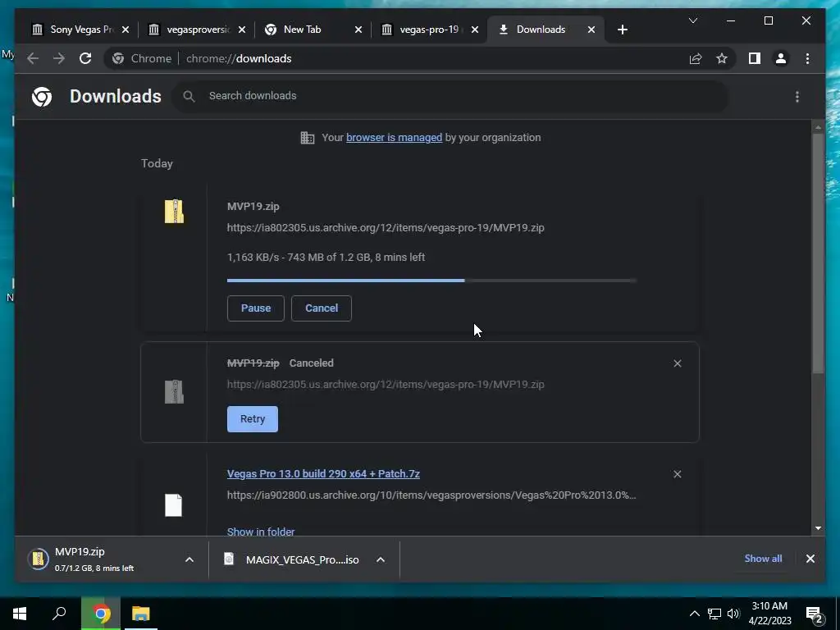
Task: Open File Explorer from taskbar
Action: (141, 614)
